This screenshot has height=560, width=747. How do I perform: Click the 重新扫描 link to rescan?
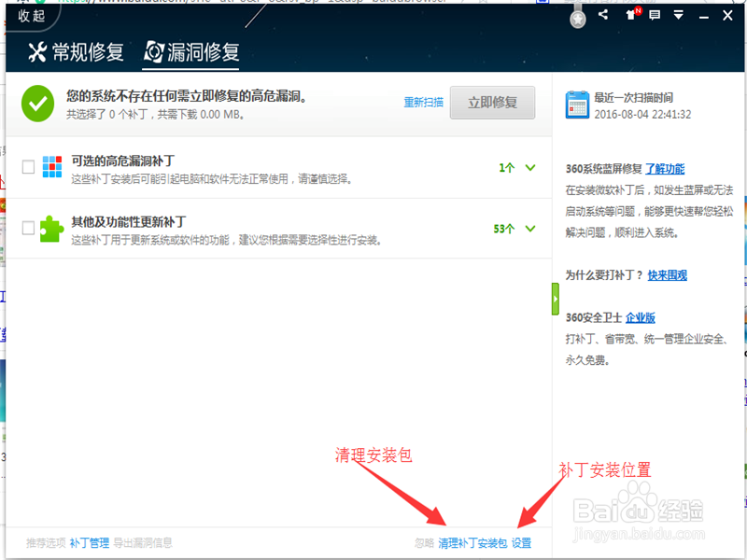(x=423, y=103)
